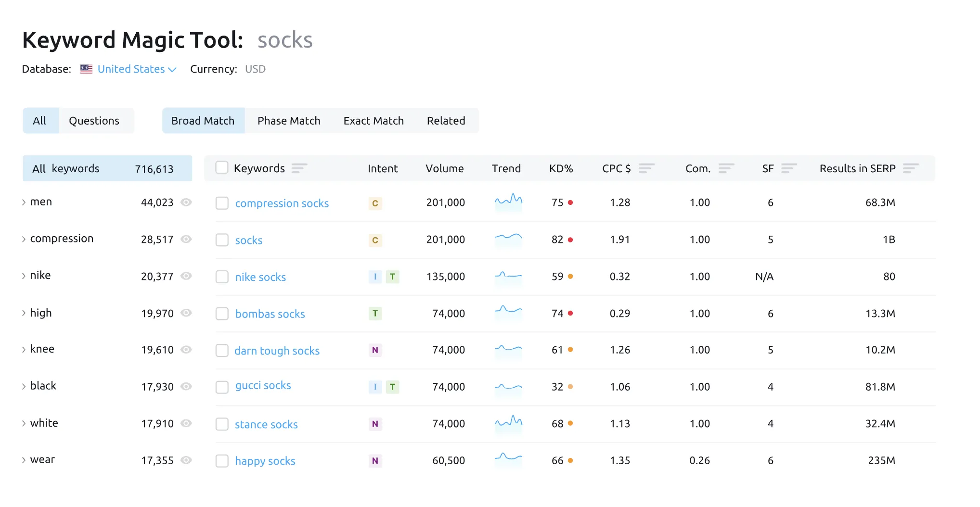
Task: Sort by Results in SERP sort icon
Action: coord(911,168)
